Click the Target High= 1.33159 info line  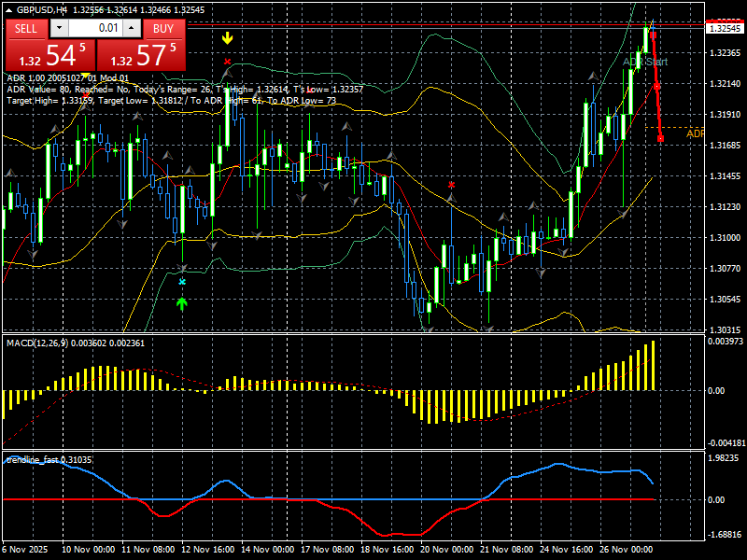[x=172, y=101]
